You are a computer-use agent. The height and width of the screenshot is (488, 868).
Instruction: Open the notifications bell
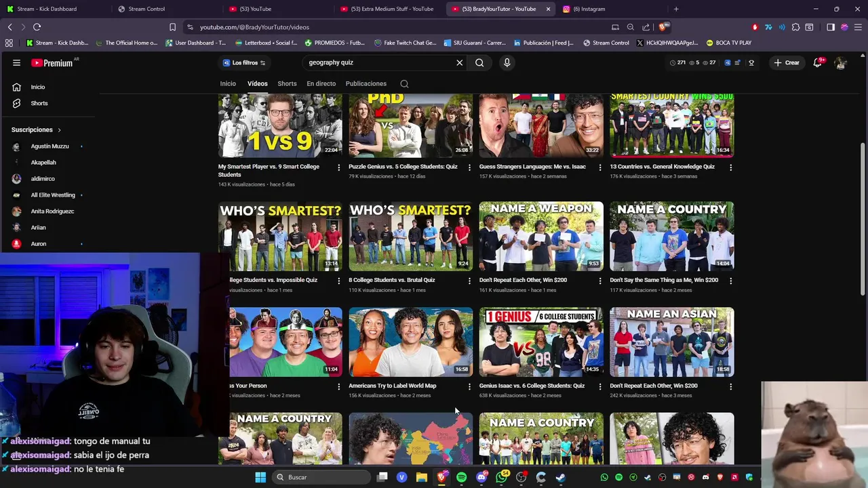click(819, 62)
